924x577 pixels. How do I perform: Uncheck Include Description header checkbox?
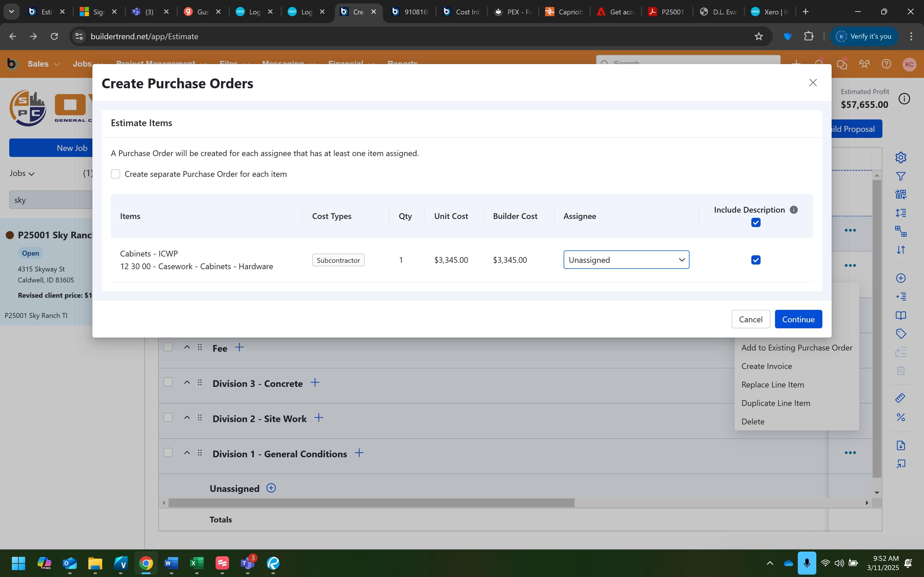756,222
